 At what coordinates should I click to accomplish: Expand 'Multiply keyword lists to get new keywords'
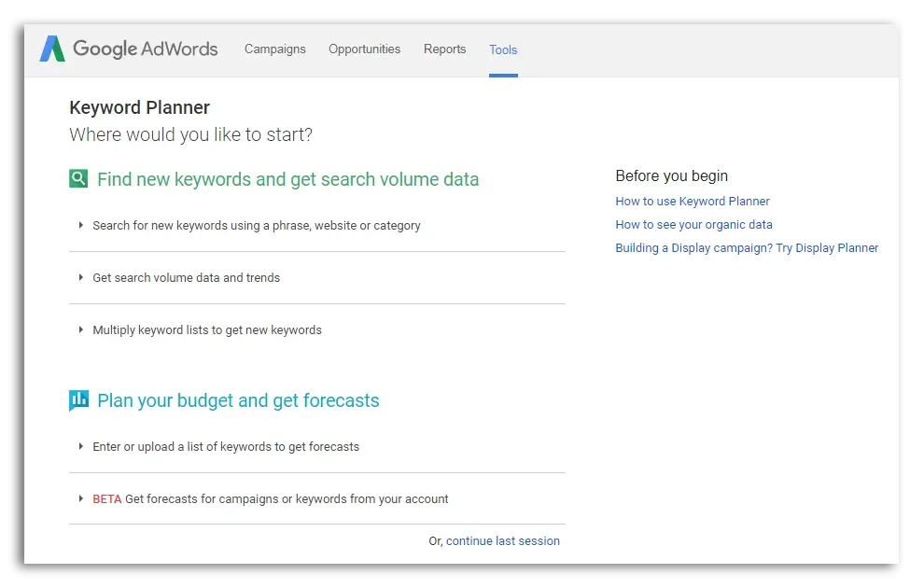206,330
